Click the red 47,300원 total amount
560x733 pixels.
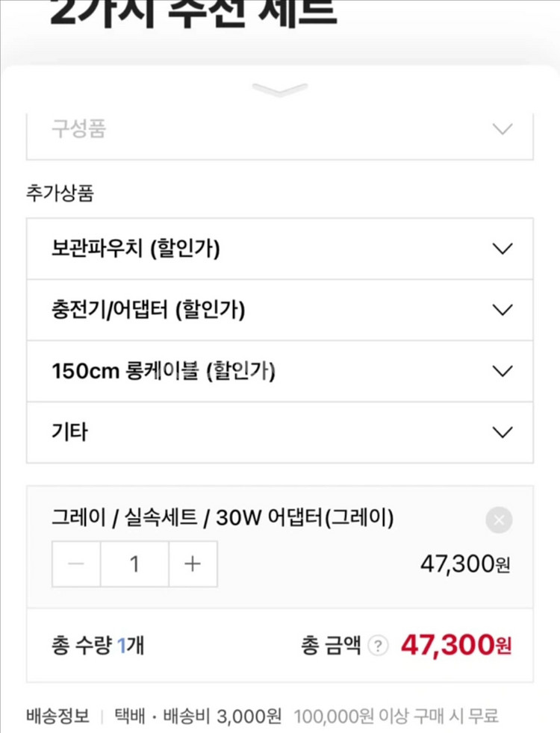455,643
